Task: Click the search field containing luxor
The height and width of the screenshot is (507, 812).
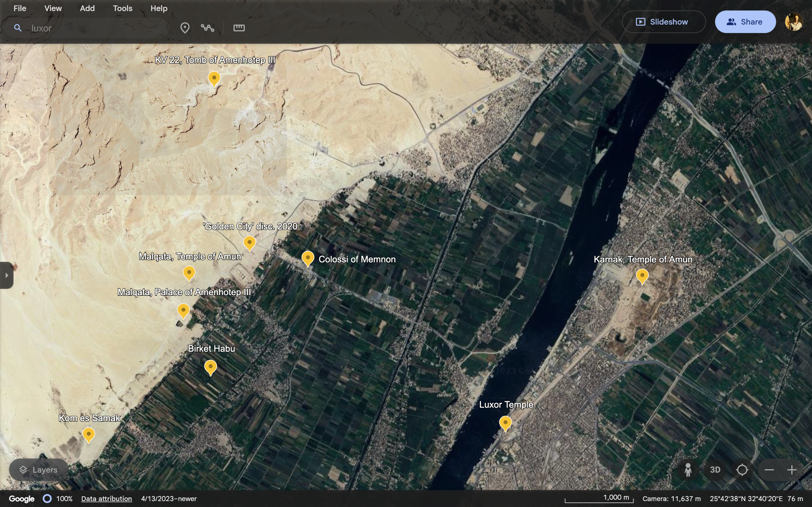Action: 94,28
